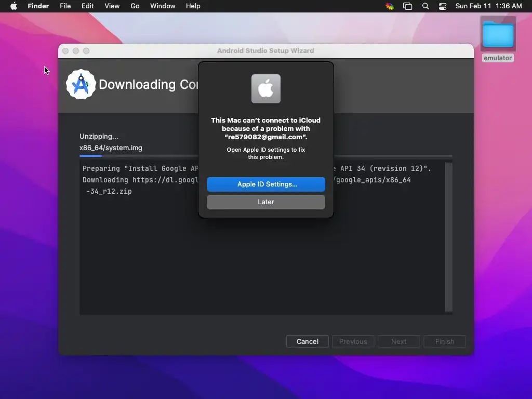Viewport: 532px width, 399px height.
Task: Click the date and time in menu bar
Action: point(488,6)
